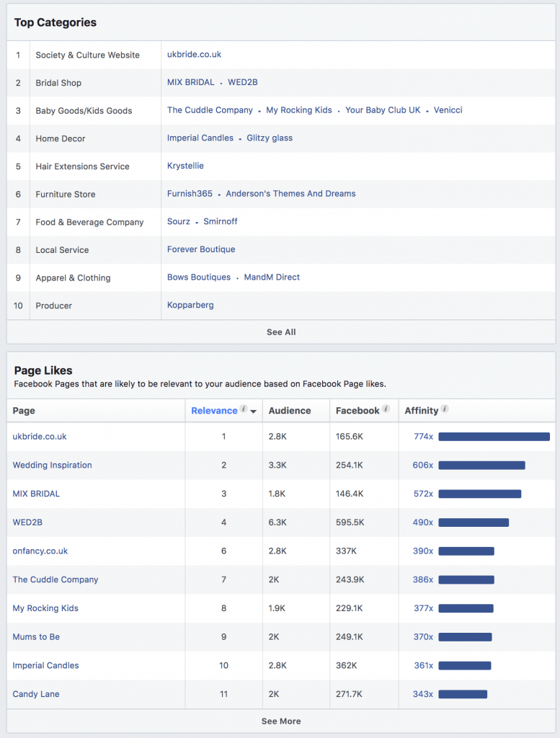Open the Wedding Inspiration page link
560x738 pixels.
click(x=53, y=466)
